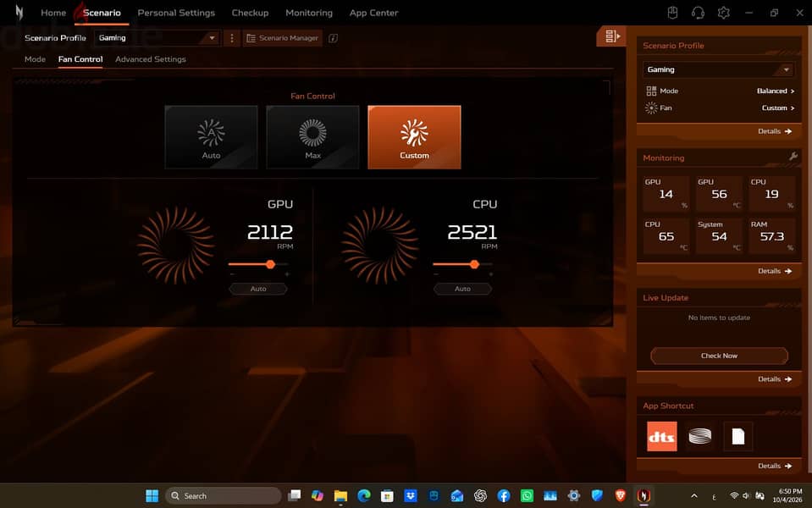Open Details under Monitoring panel
The height and width of the screenshot is (508, 812).
pos(775,271)
